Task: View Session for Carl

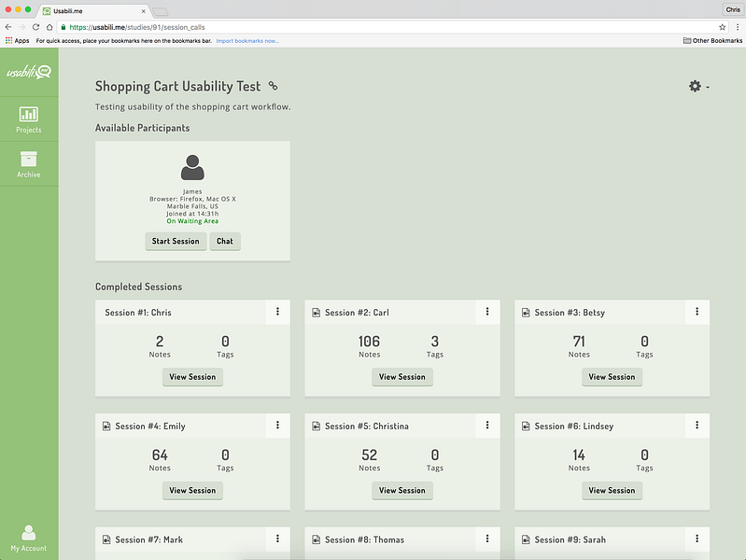Action: tap(402, 377)
